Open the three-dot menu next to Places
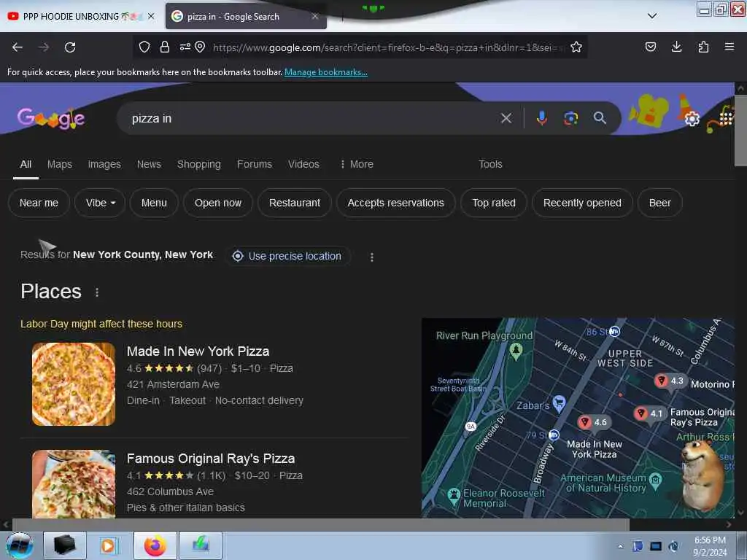747x560 pixels. (97, 292)
